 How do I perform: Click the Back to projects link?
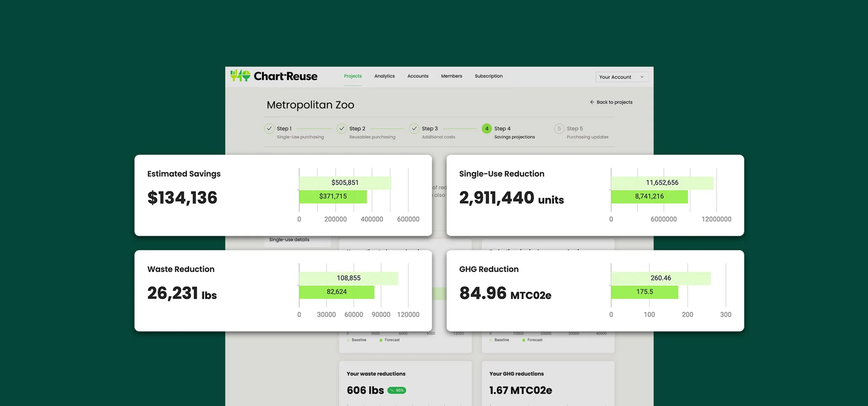614,102
